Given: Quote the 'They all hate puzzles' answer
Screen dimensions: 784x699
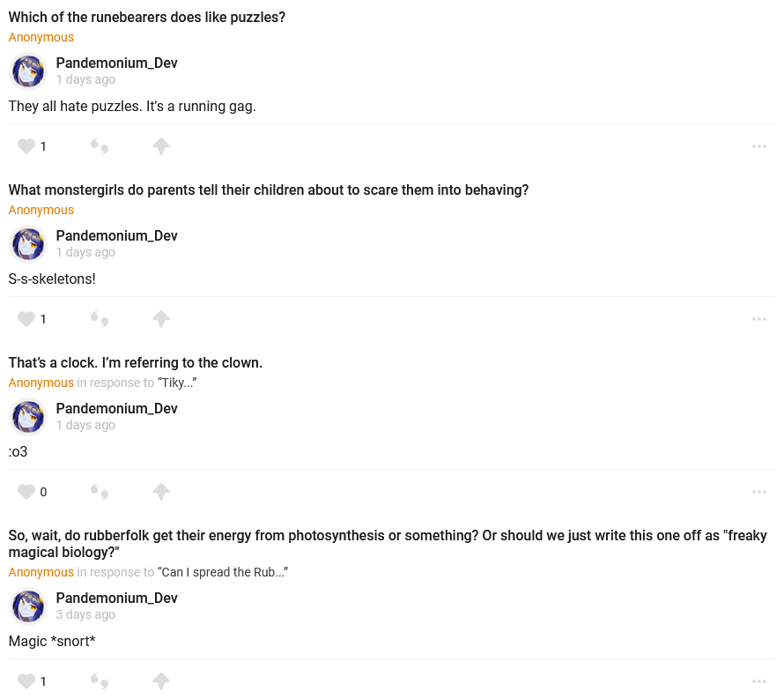Looking at the screenshot, I should 100,146.
